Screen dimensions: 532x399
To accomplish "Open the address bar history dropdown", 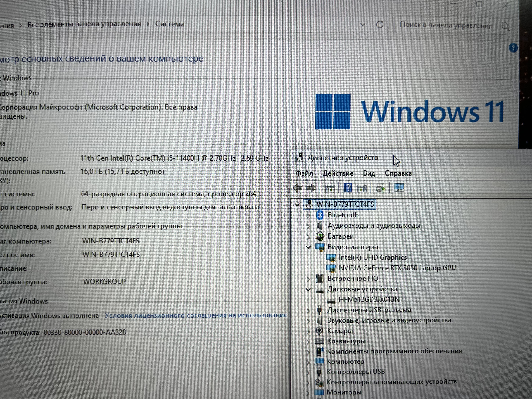I will [x=363, y=25].
